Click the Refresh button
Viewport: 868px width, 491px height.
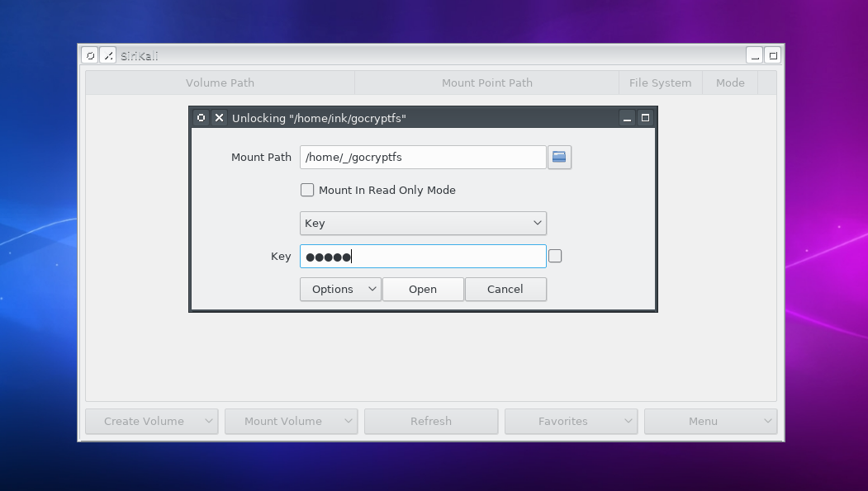(x=431, y=421)
